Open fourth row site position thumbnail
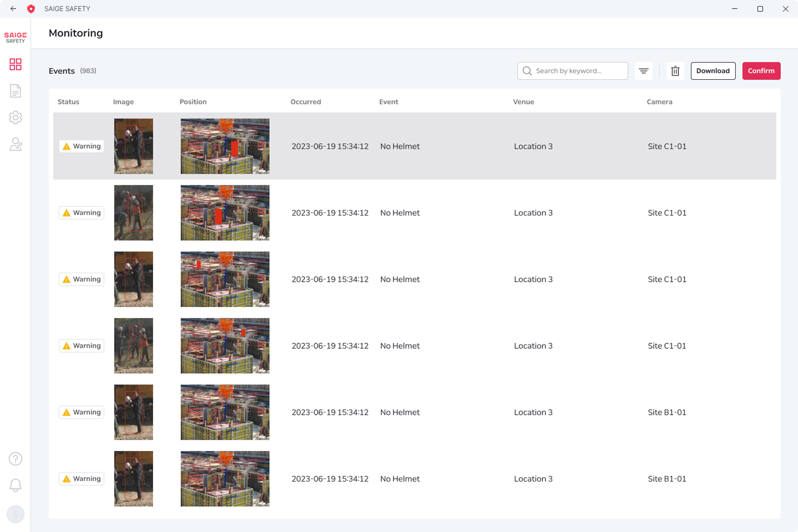The image size is (798, 532). (x=225, y=346)
